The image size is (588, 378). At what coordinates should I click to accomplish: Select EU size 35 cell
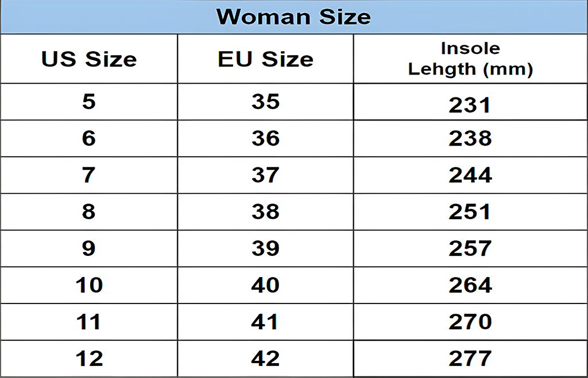click(x=265, y=102)
